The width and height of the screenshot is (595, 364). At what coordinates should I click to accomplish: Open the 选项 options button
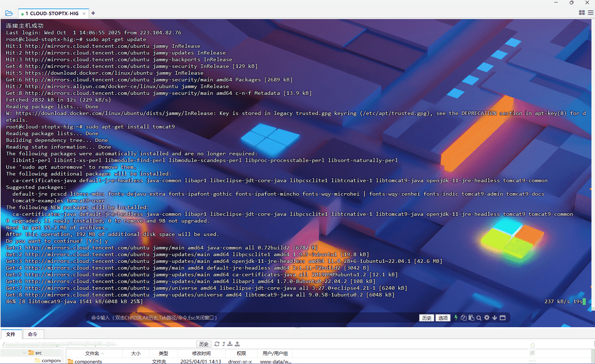pyautogui.click(x=443, y=318)
